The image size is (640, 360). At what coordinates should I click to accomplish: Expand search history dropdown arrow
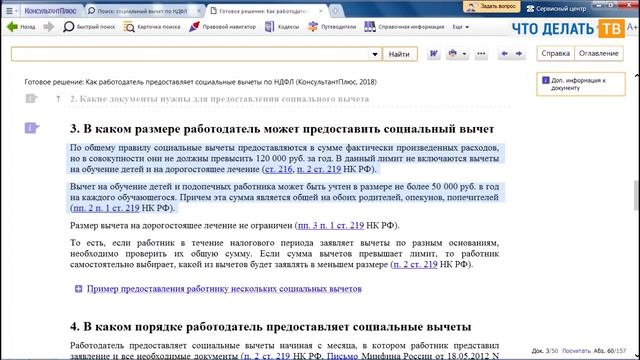click(x=375, y=54)
